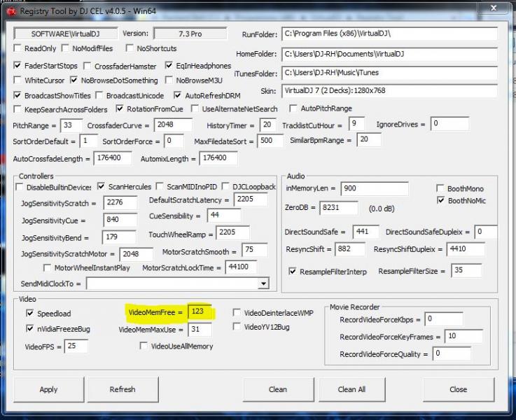Click the Refresh button

(x=123, y=389)
